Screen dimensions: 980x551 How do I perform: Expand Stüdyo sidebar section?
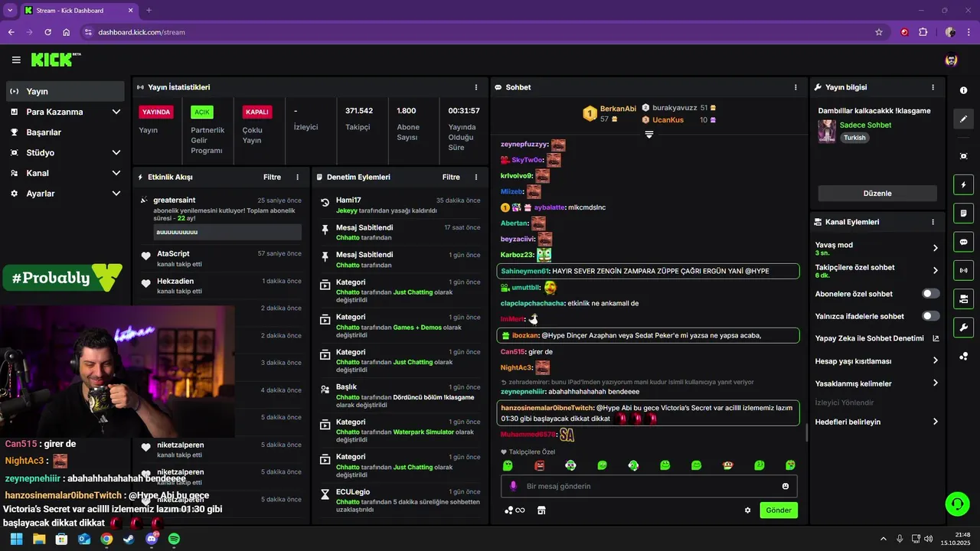[x=116, y=152]
